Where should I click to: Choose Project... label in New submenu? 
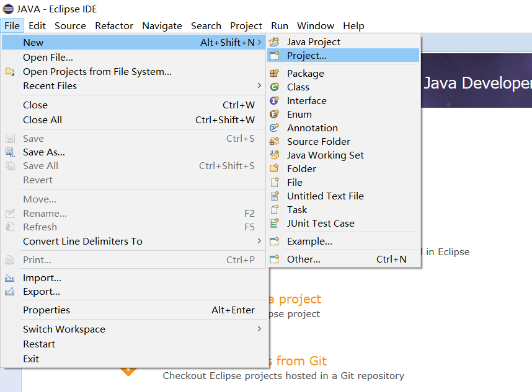pos(307,55)
